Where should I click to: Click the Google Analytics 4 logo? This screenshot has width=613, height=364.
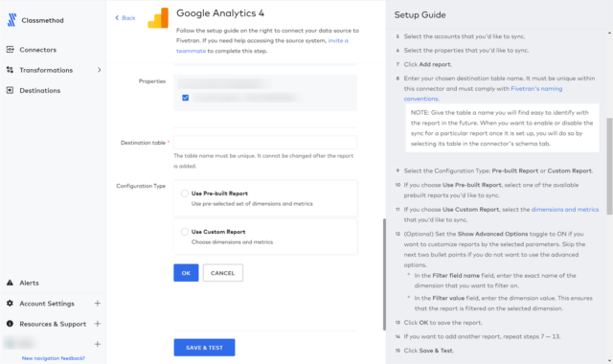[158, 18]
